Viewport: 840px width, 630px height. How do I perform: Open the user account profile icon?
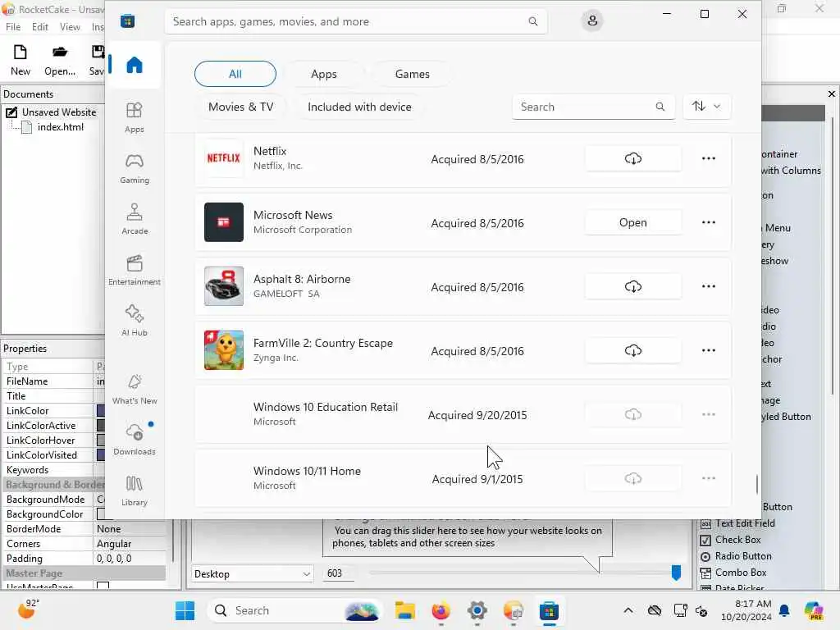pos(592,21)
